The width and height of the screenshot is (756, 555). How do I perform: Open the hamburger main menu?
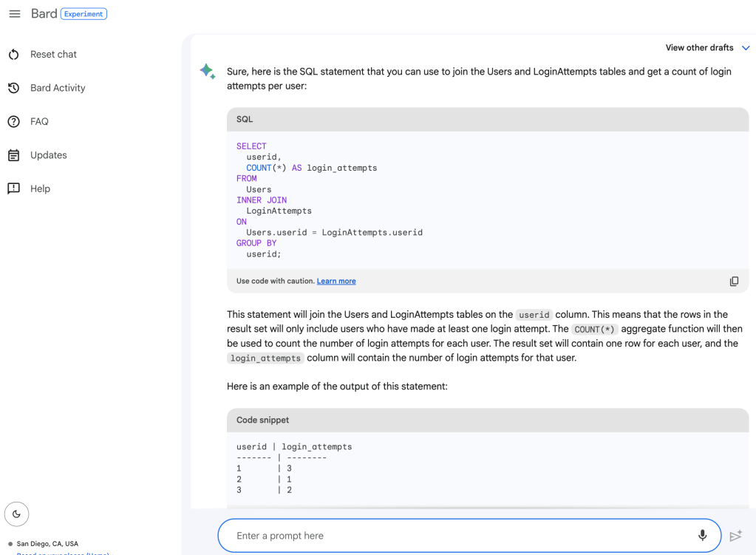coord(15,14)
